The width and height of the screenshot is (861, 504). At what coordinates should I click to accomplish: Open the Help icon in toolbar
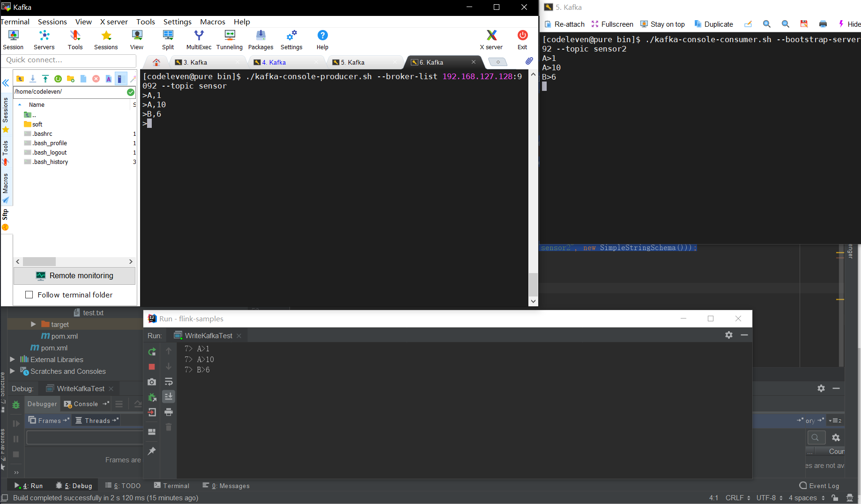click(322, 40)
